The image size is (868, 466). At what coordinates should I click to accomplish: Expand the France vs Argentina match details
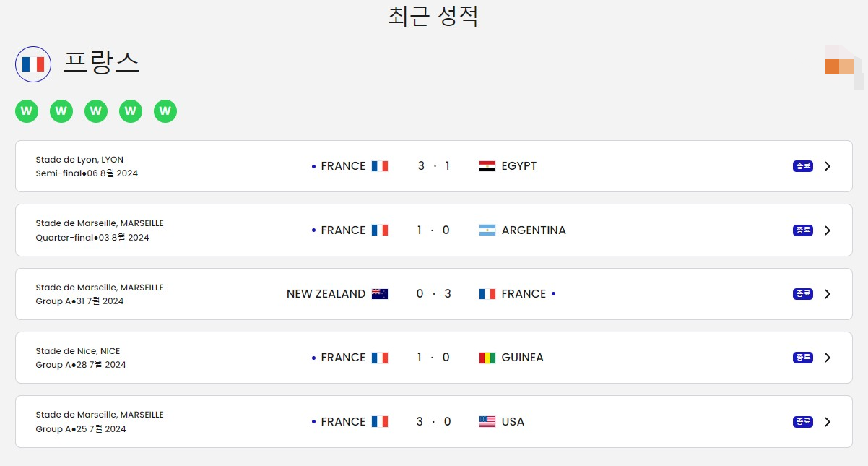(x=828, y=230)
